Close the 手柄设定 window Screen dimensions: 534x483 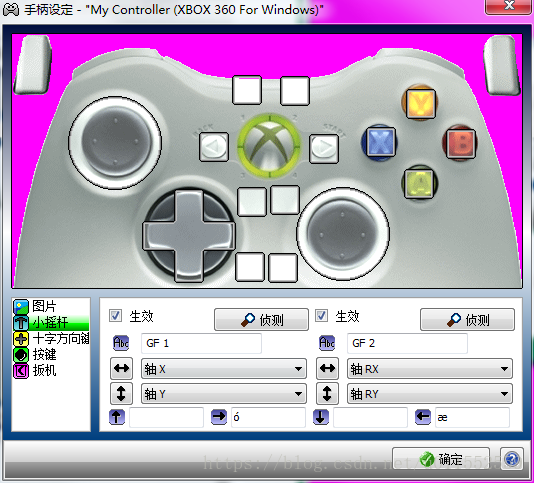click(509, 6)
